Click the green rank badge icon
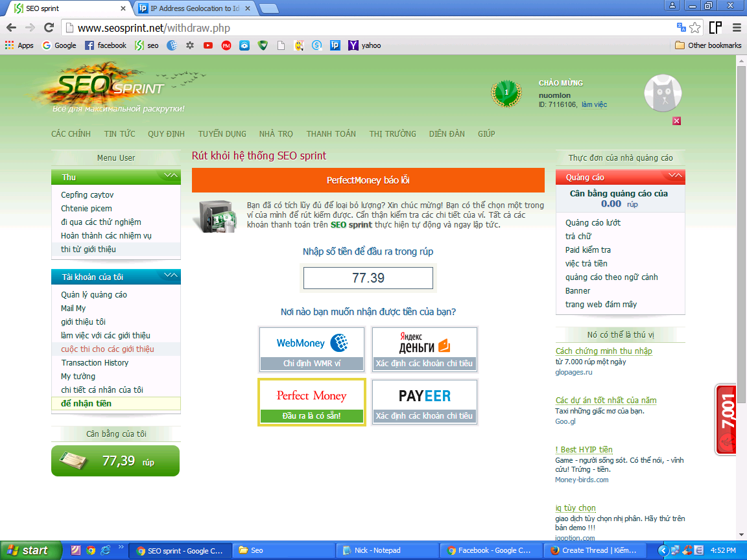Screen dimensions: 747x560 coord(506,93)
